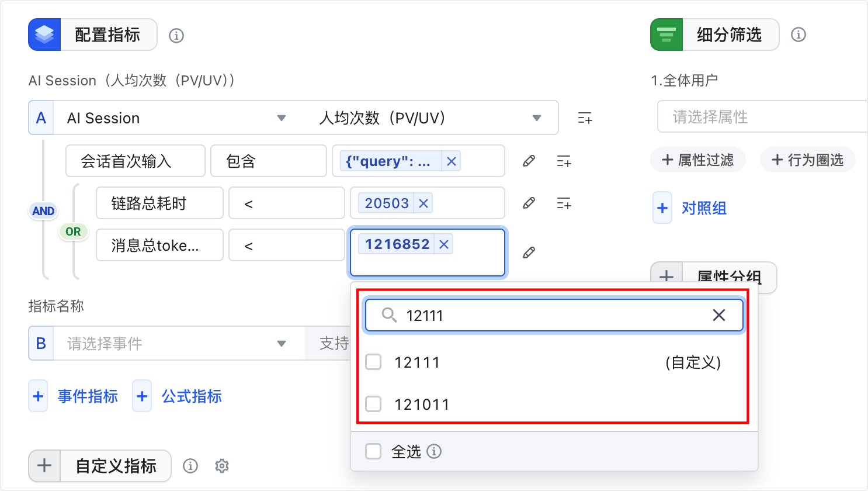Open the 会话首次输入 property selector

pyautogui.click(x=136, y=161)
